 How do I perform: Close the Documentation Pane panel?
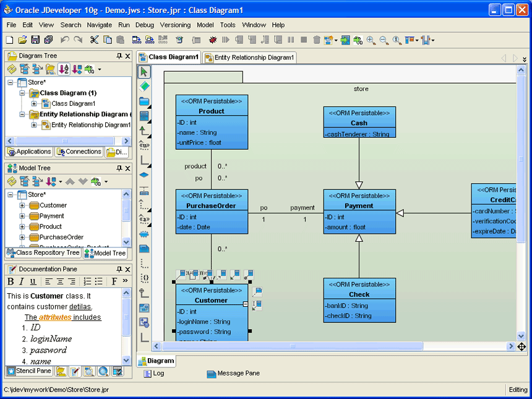click(128, 269)
